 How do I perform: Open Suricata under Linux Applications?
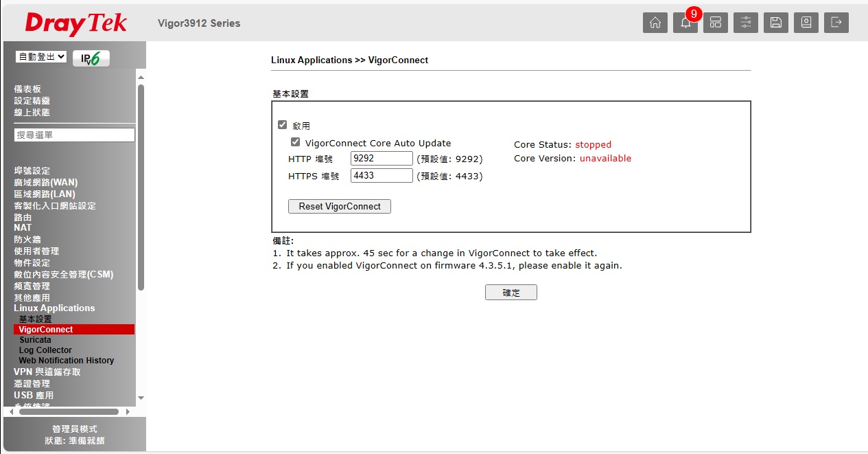(x=35, y=339)
